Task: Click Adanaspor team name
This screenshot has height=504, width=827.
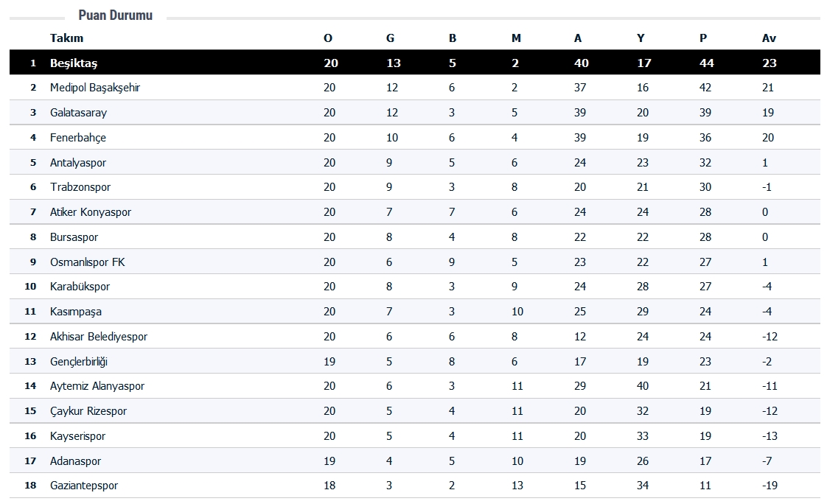Action: (75, 461)
